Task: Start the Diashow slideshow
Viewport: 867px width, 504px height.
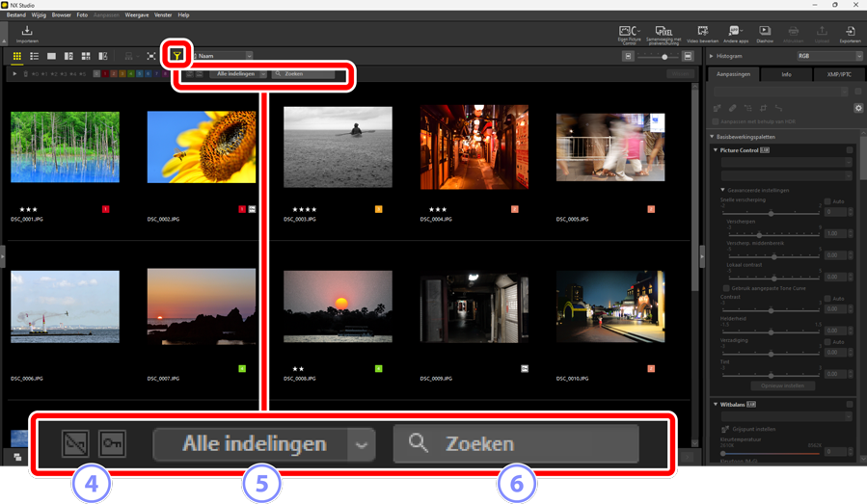Action: 765,34
